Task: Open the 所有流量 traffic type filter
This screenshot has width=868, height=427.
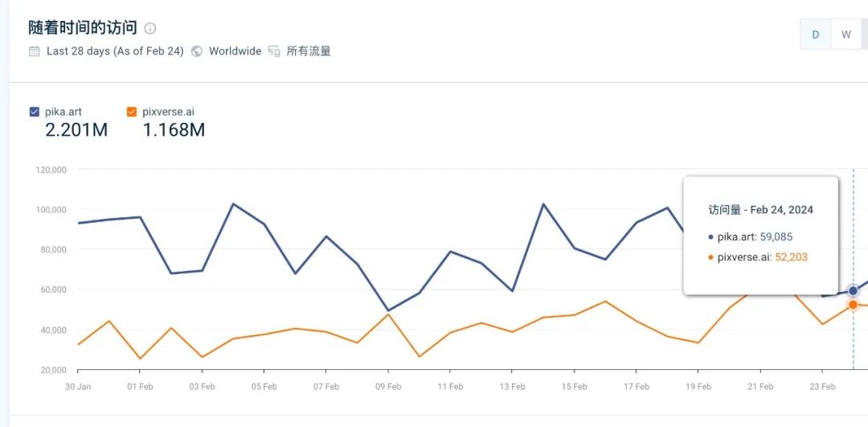Action: pyautogui.click(x=309, y=51)
